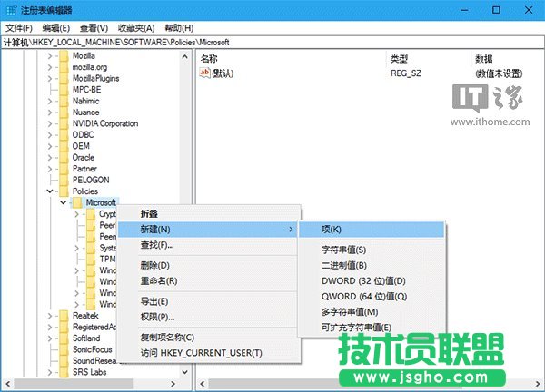Click the tree pane horizontal scrollbar thumb
545x392 pixels.
pyautogui.click(x=74, y=384)
